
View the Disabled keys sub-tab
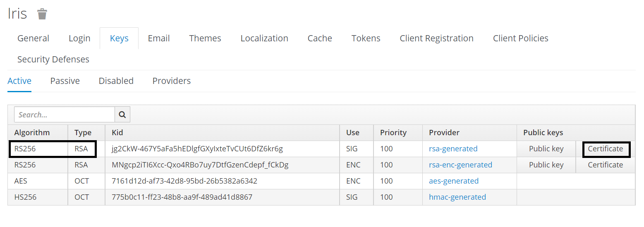click(x=116, y=81)
